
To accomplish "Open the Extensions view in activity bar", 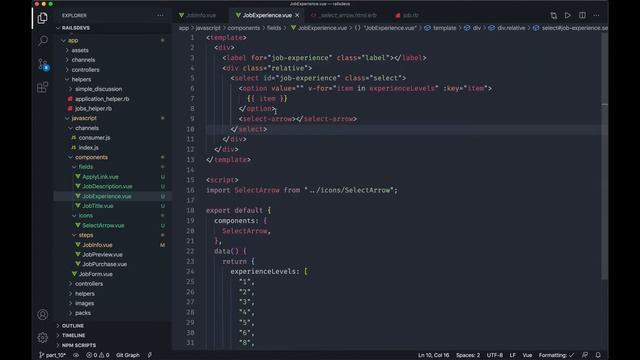I will coord(42,87).
